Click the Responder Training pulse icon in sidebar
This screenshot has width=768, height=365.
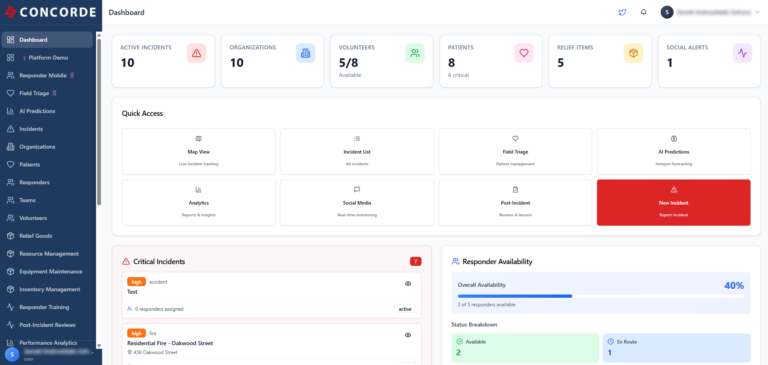click(10, 307)
